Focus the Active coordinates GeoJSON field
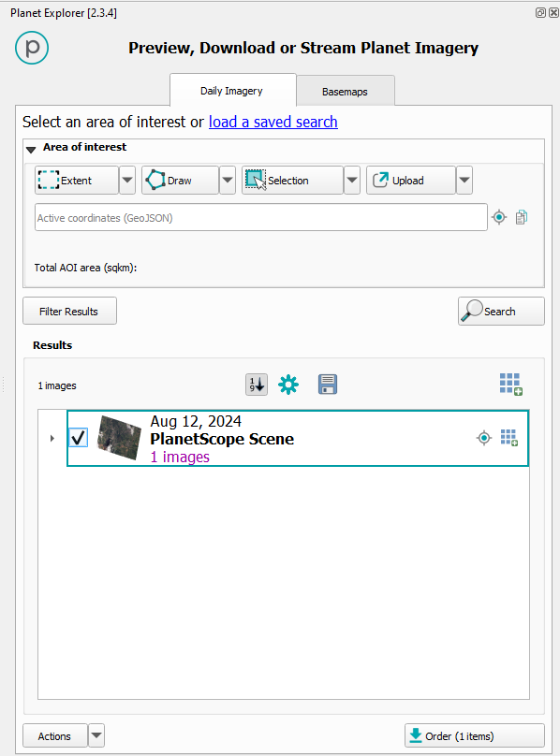Image resolution: width=560 pixels, height=756 pixels. (260, 217)
